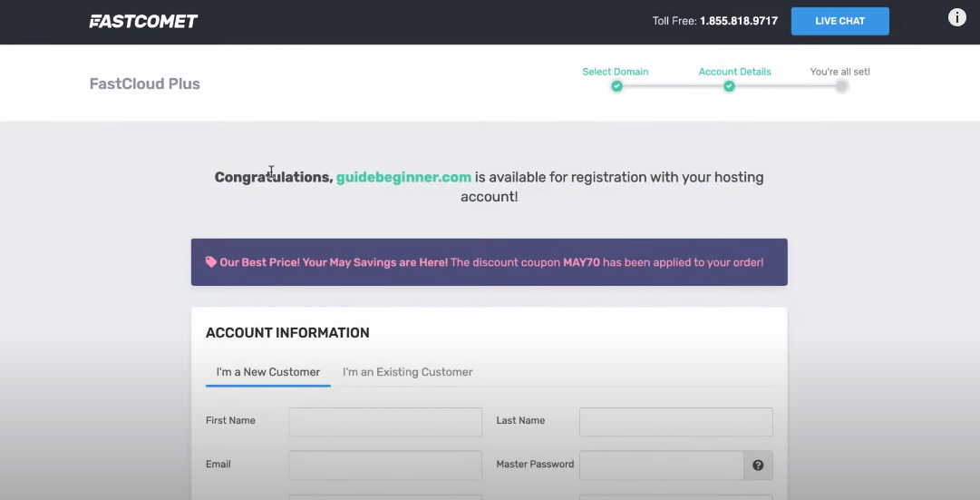Click the pink coupon tag icon
Screen dimensions: 980x500
(211, 262)
